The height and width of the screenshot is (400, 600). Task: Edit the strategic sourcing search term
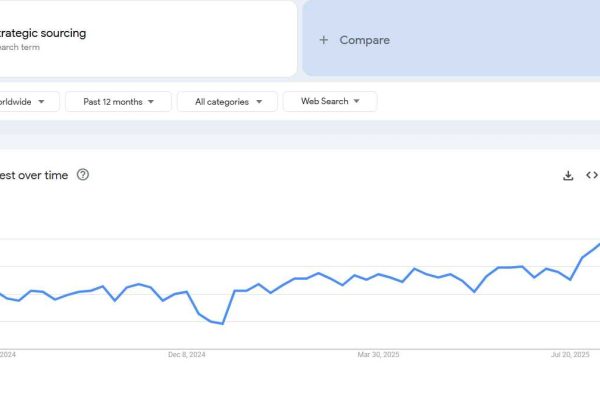(45, 33)
